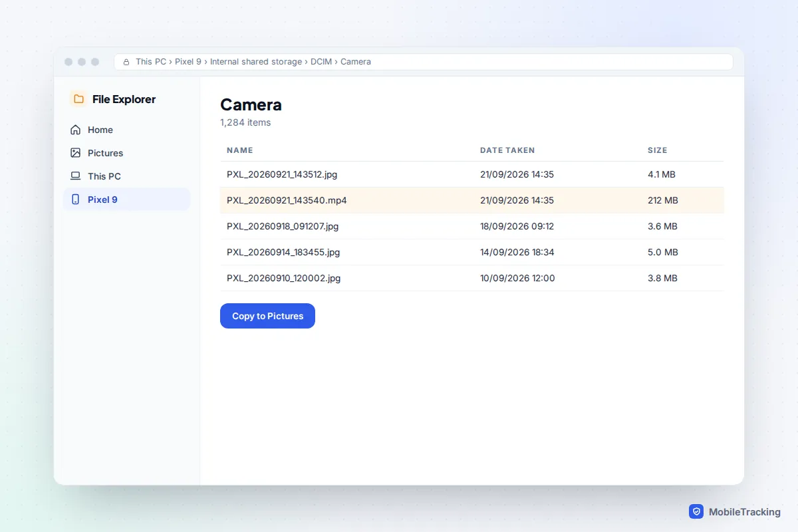Sort by the NAME column header
Viewport: 798px width, 532px height.
240,150
